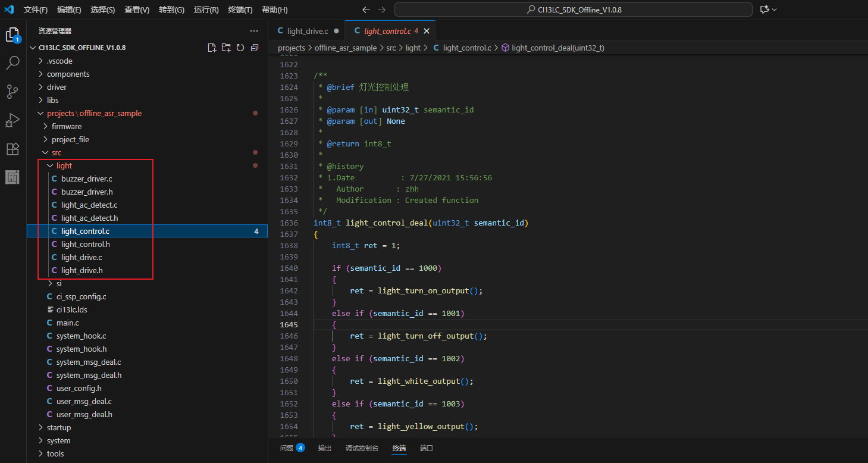Expand the components folder

pyautogui.click(x=68, y=74)
